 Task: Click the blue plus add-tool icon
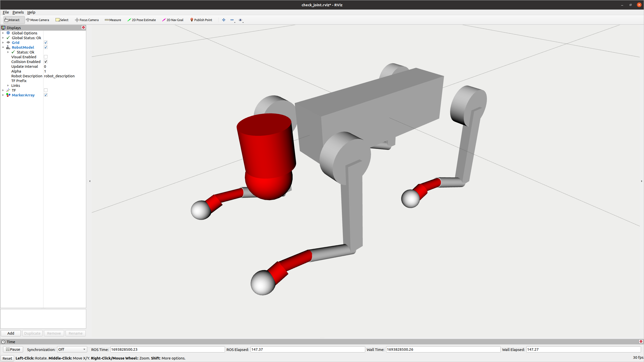click(223, 20)
